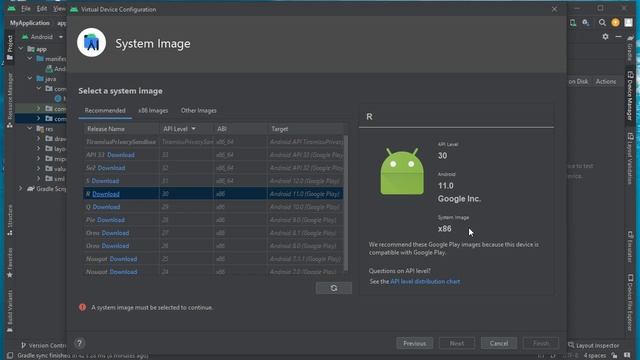Click the Finish button

pyautogui.click(x=541, y=343)
